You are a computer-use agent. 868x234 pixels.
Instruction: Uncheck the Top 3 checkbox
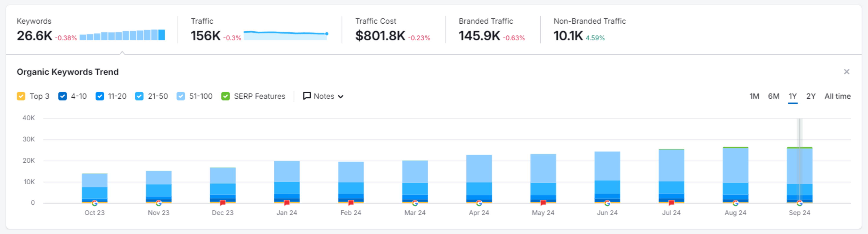pyautogui.click(x=21, y=96)
